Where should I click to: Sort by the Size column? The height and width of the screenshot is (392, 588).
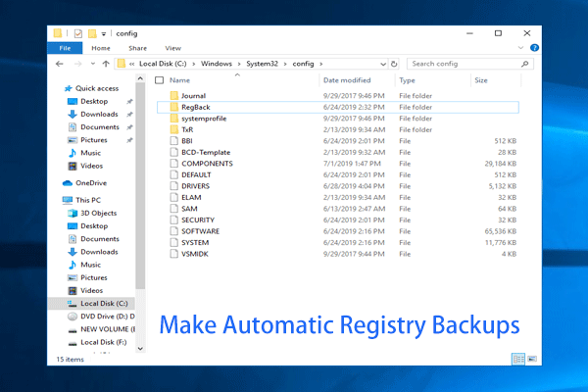click(481, 80)
